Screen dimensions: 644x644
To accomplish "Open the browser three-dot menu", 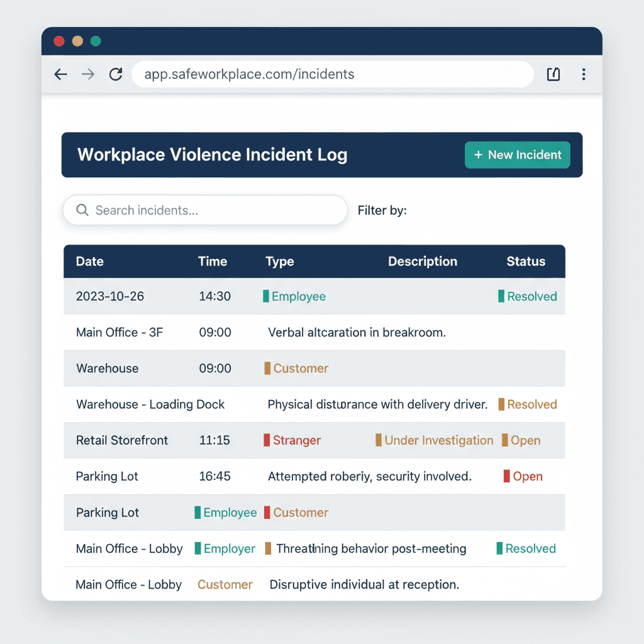I will pos(584,74).
